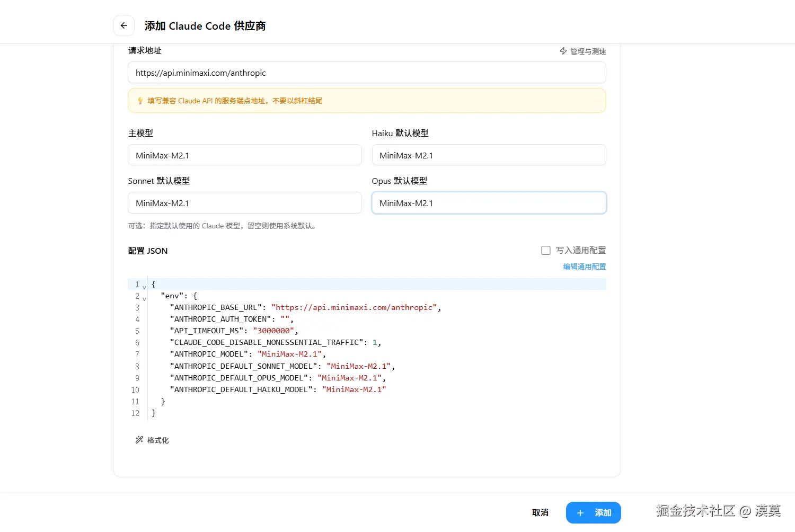Click the 可选 model hint text
Screen dimensions: 795x532
click(223, 226)
